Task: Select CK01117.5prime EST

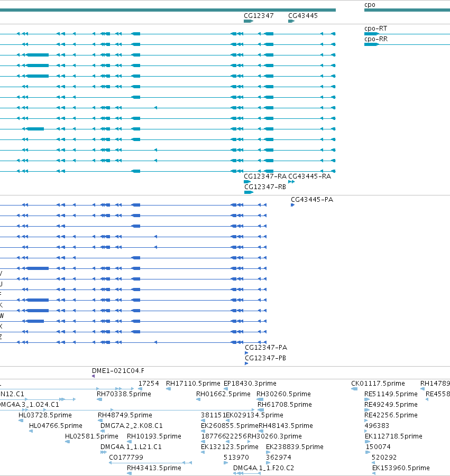Action: tap(378, 384)
